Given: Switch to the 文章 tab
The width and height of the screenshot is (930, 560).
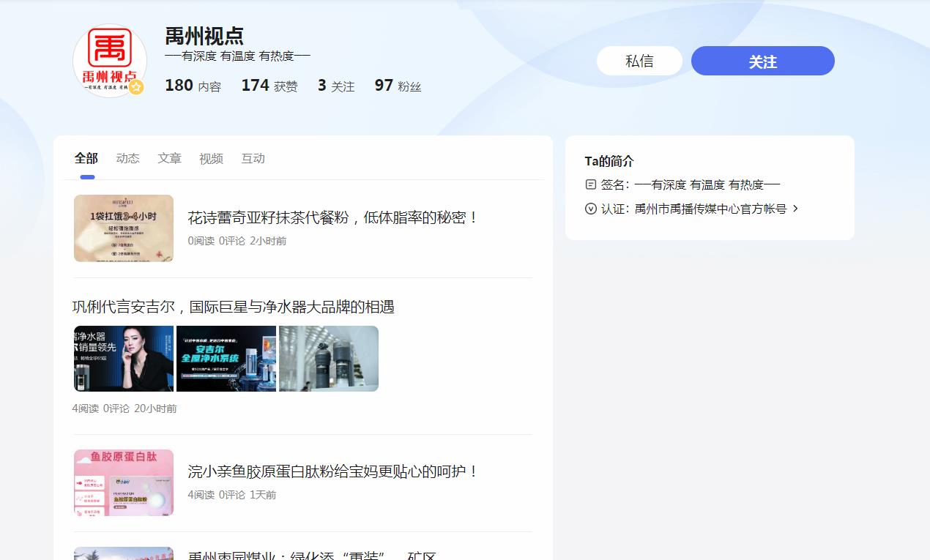Looking at the screenshot, I should [x=170, y=159].
